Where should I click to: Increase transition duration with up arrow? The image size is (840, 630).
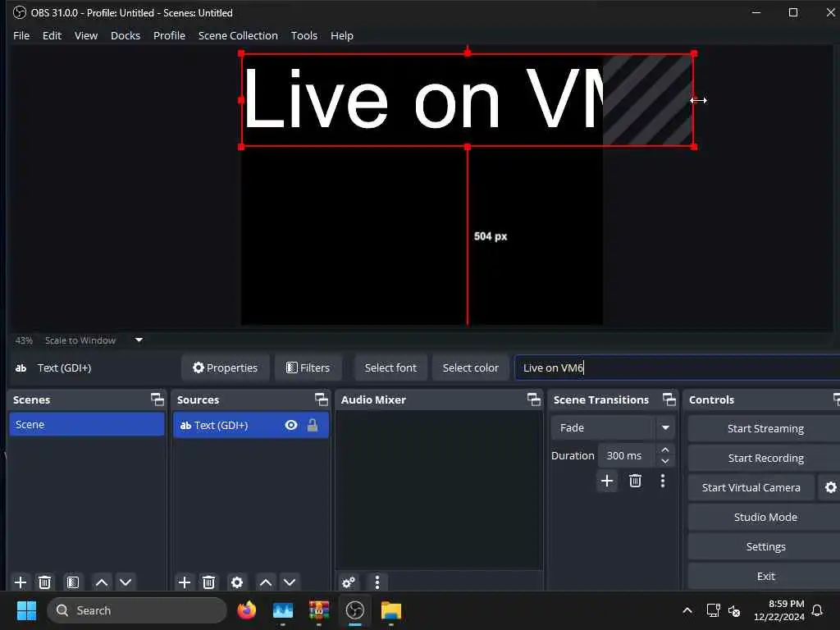coord(665,450)
